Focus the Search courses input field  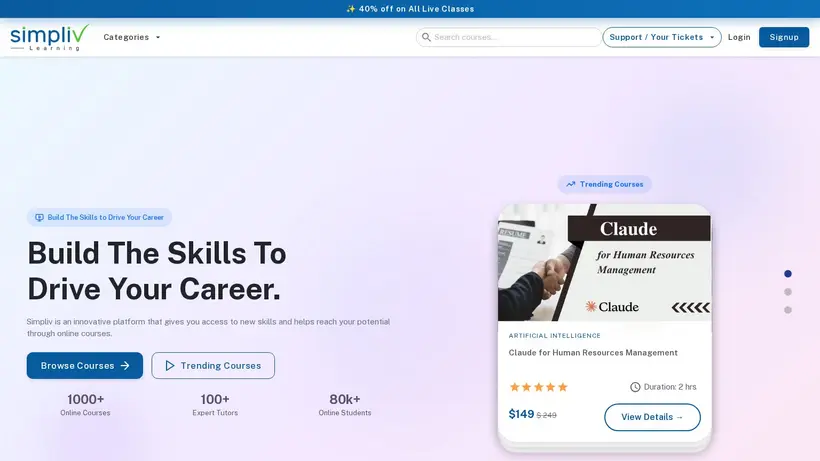tap(509, 37)
